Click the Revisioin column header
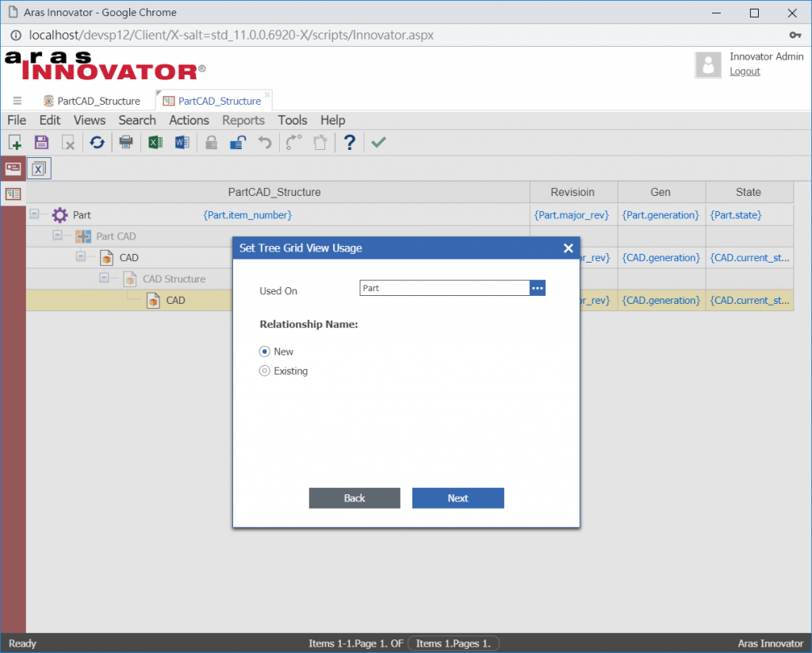 (573, 192)
